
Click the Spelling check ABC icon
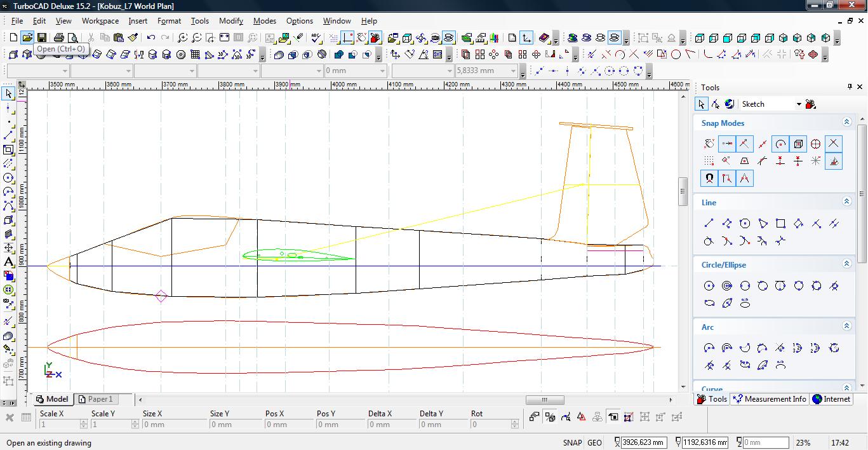click(x=316, y=38)
